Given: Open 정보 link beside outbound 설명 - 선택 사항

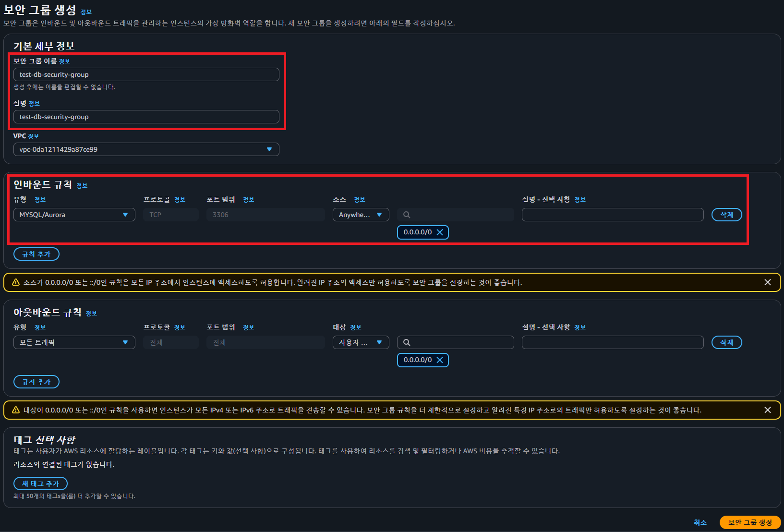Looking at the screenshot, I should (580, 327).
